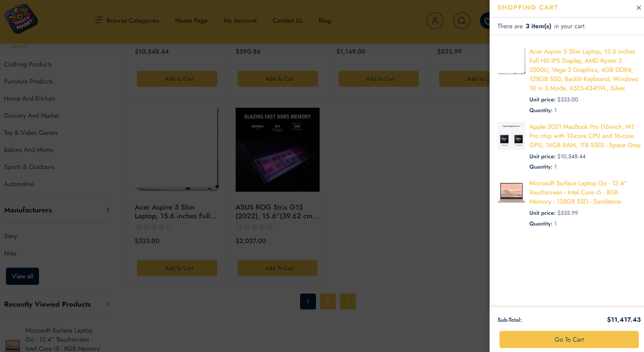
Task: Select Babies And Moms category
Action: [x=28, y=150]
